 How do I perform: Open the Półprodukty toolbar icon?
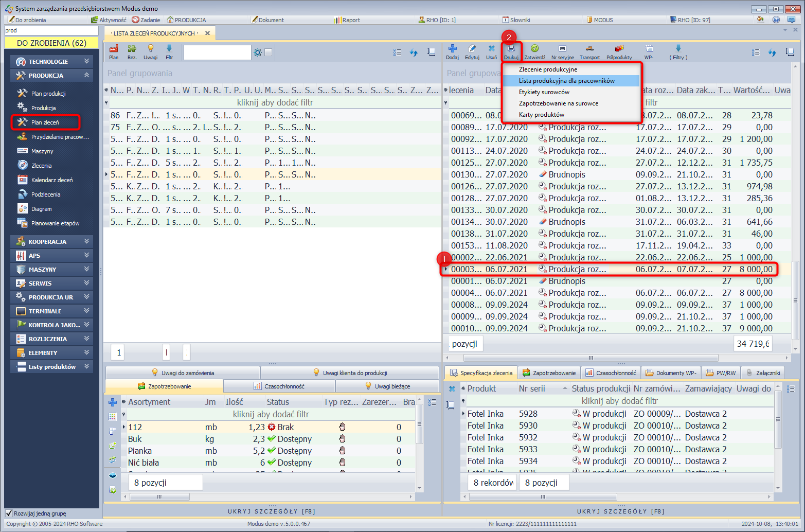(619, 49)
